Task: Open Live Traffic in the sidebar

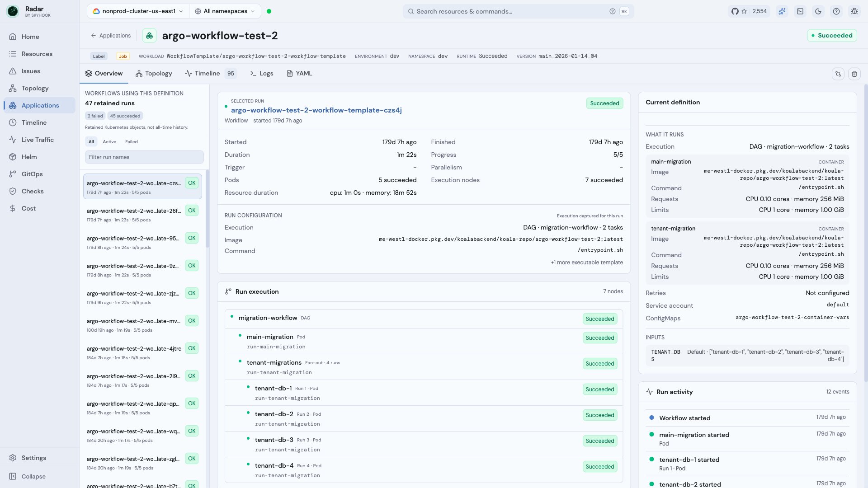Action: (x=39, y=140)
